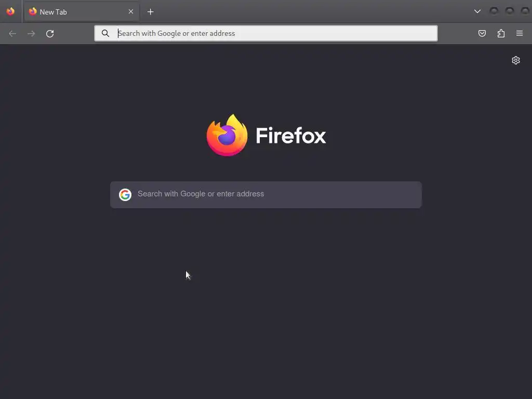Open Firefox View from the tab strip
Screen dimensions: 532x399
click(10, 11)
